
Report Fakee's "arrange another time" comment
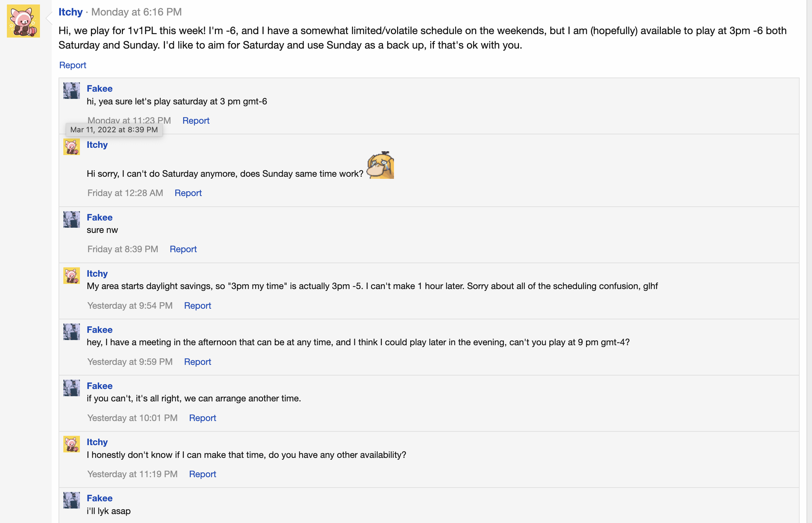click(202, 418)
